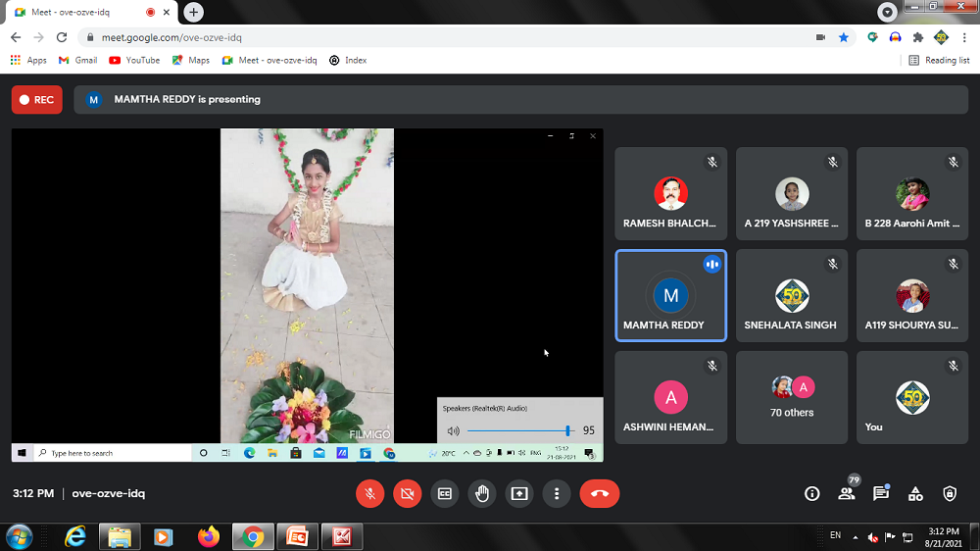Screen dimensions: 980x551
Task: Open the Gmail bookmark
Action: [x=77, y=60]
